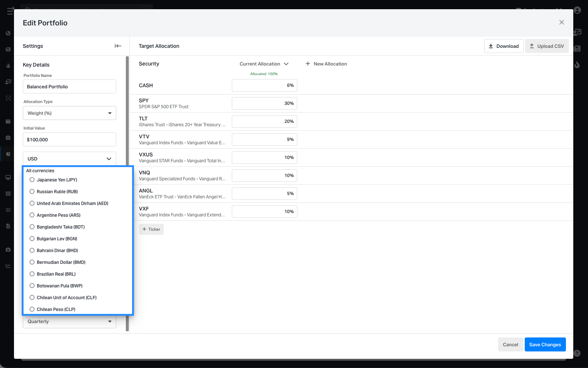
Task: Choose Bahraini Dinar (BHD) currency
Action: pos(32,251)
